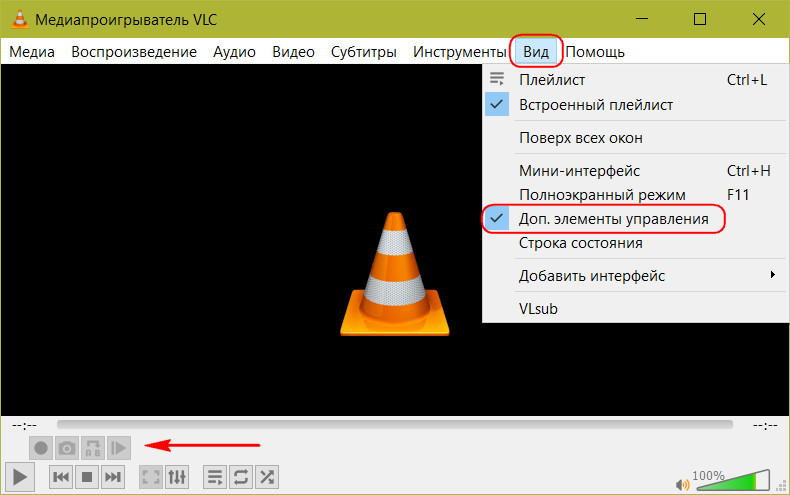This screenshot has width=790, height=495.
Task: Click the frame-by-frame button
Action: (x=119, y=448)
